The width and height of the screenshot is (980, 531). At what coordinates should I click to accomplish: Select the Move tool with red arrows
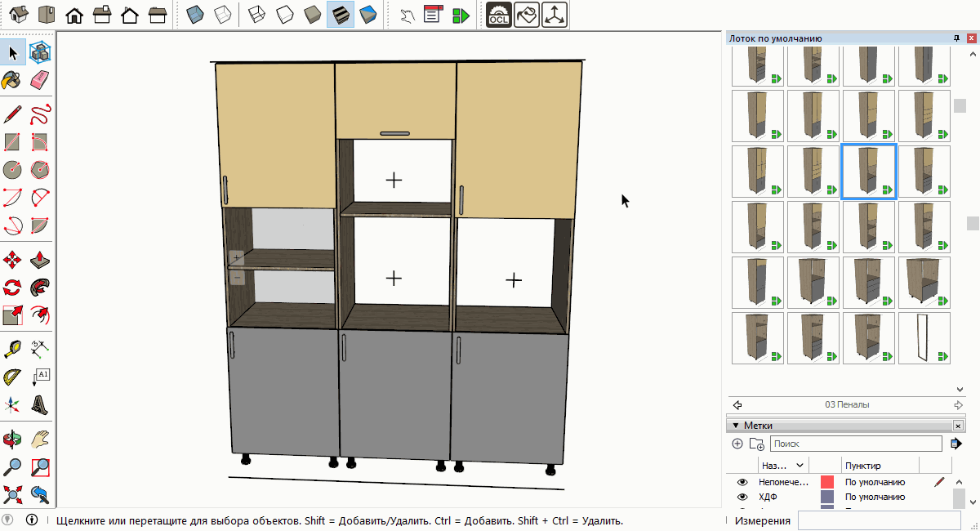pos(12,261)
